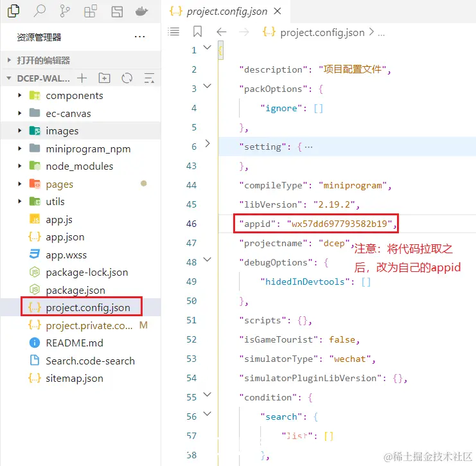Click the "miniprogram" compileType value
476x466 pixels.
[353, 185]
